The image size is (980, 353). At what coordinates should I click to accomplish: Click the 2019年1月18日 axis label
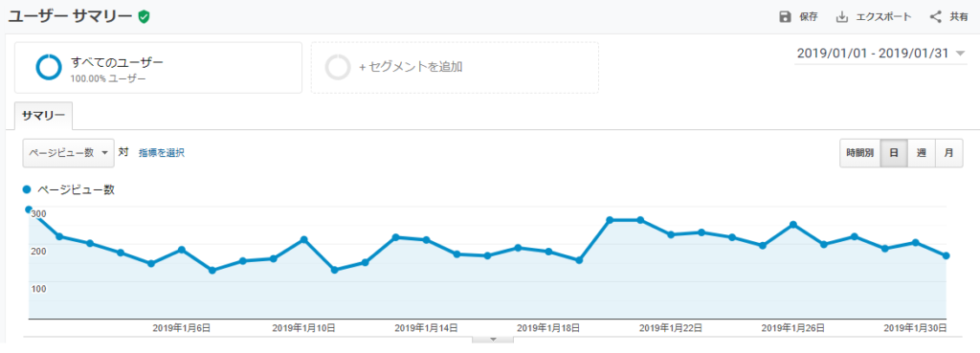pos(548,327)
